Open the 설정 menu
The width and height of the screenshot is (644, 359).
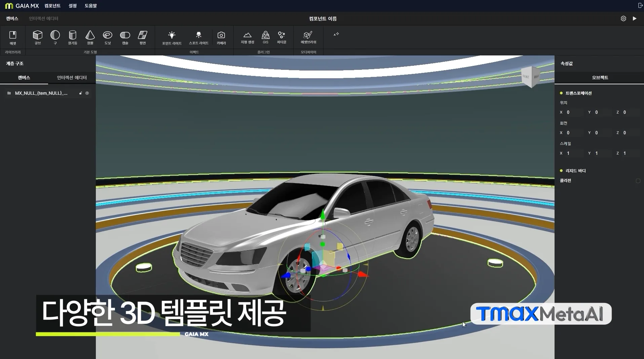(73, 6)
